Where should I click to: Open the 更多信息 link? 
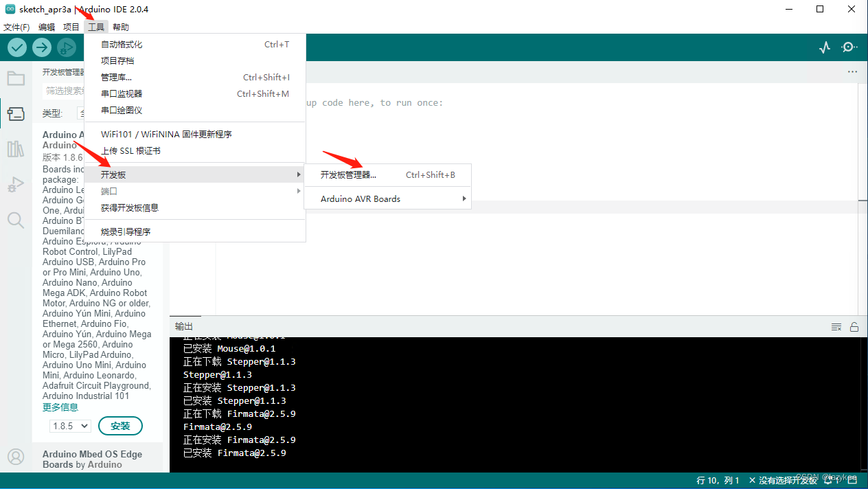(x=60, y=407)
